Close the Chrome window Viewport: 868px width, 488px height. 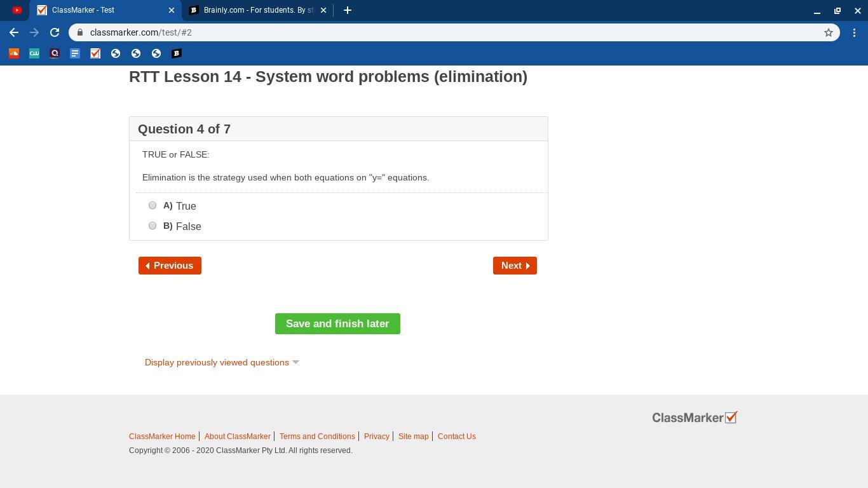(858, 11)
